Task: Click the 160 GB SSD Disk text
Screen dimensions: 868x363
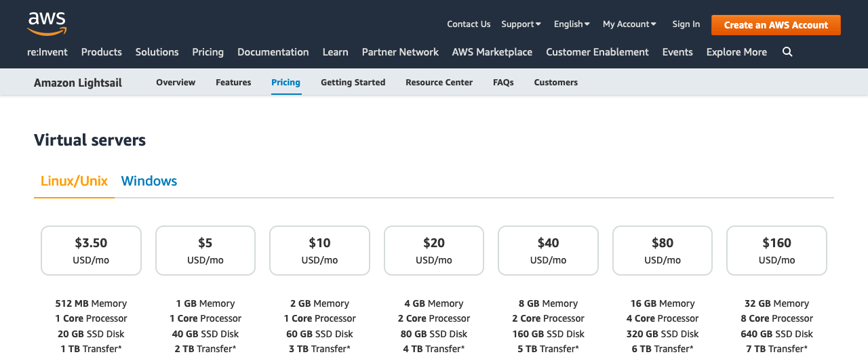Action: [x=548, y=334]
